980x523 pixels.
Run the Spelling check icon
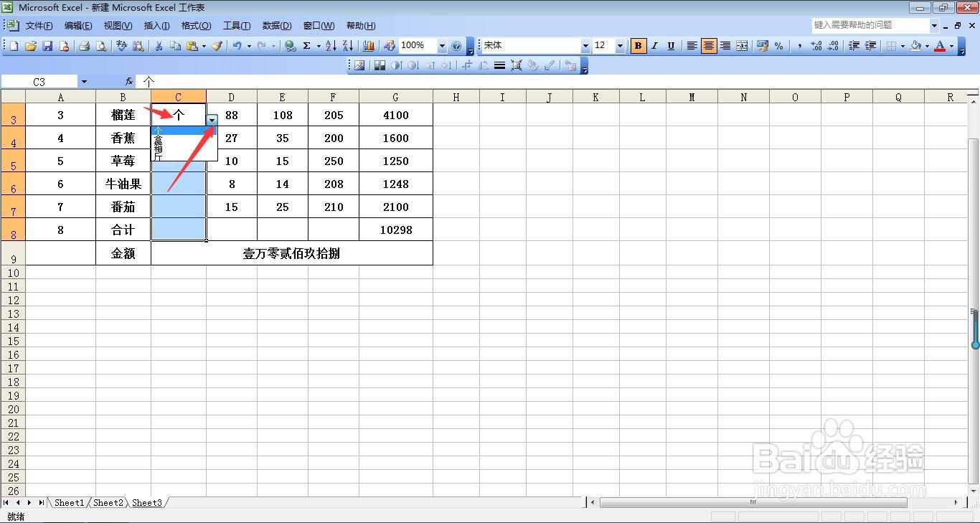pos(121,45)
